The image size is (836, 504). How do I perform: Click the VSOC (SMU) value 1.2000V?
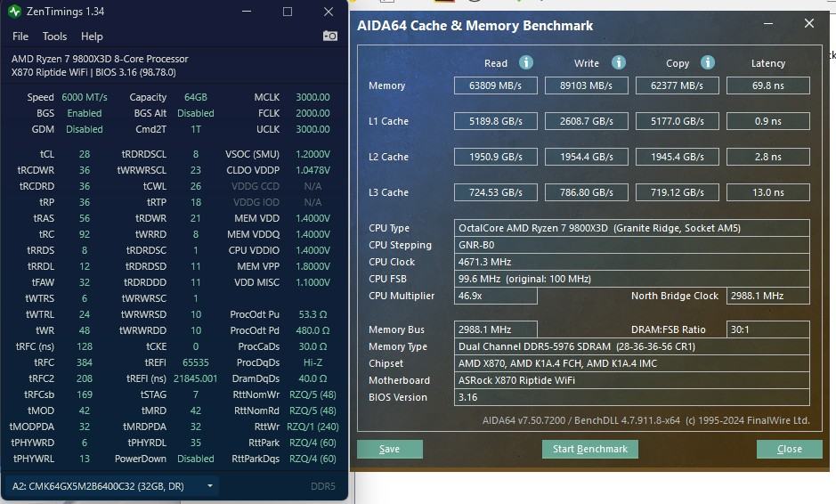point(312,154)
